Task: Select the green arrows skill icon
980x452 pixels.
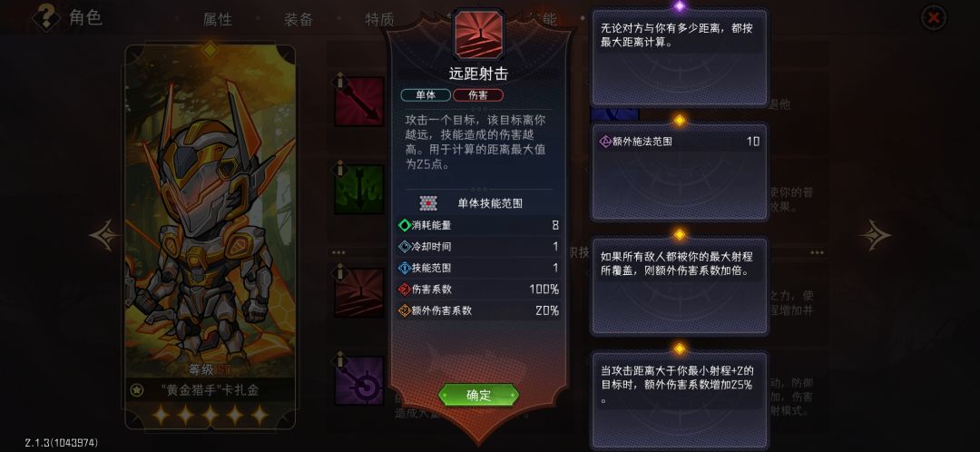Action: tap(359, 189)
